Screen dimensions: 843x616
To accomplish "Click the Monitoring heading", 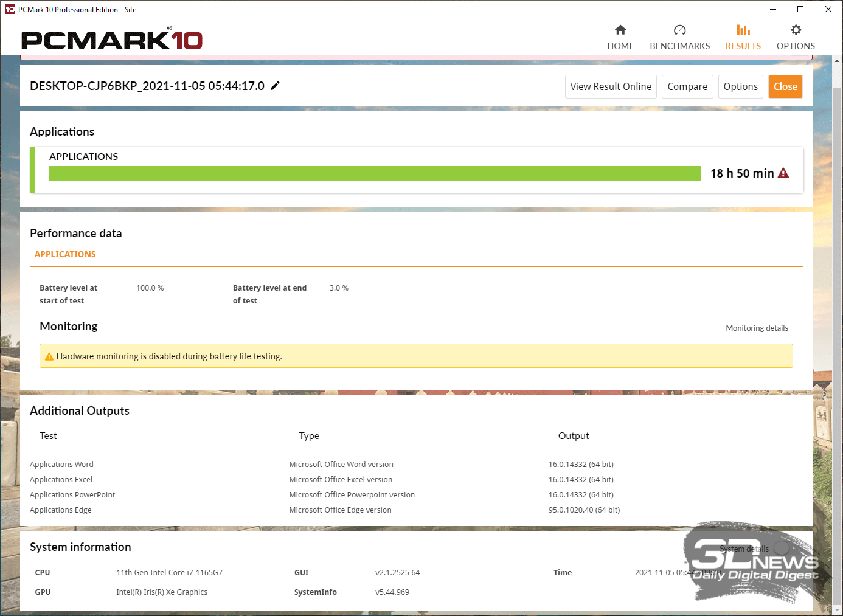I will 69,326.
